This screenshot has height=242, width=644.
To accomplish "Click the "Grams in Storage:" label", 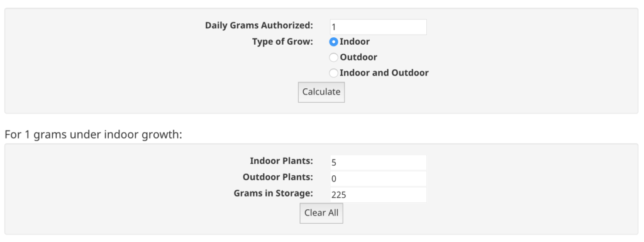I will [274, 193].
